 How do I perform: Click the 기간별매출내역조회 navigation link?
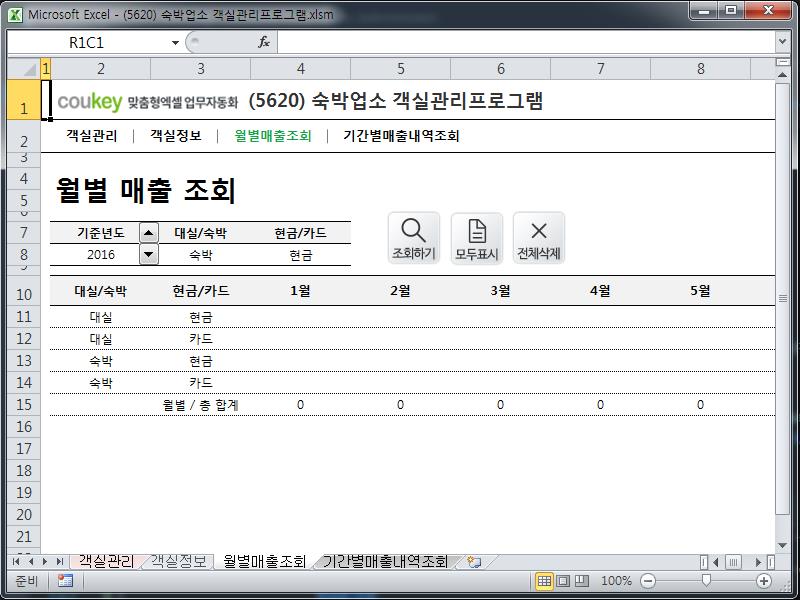401,136
